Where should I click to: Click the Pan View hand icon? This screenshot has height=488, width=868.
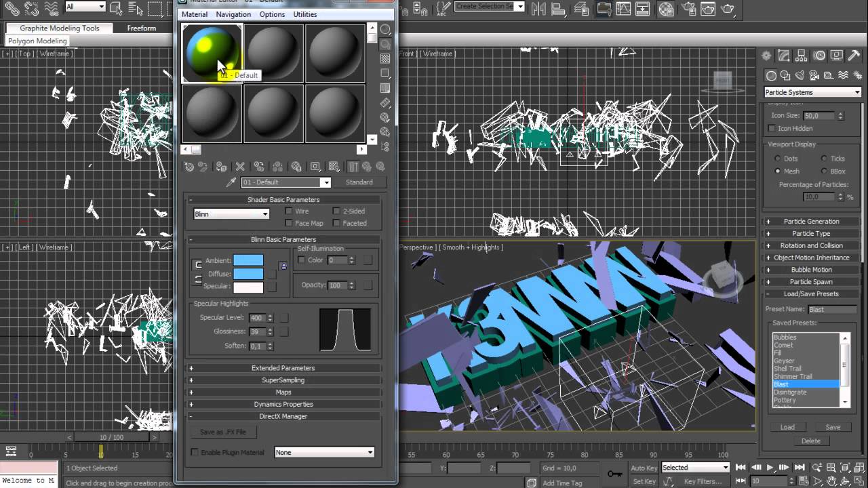pyautogui.click(x=830, y=481)
